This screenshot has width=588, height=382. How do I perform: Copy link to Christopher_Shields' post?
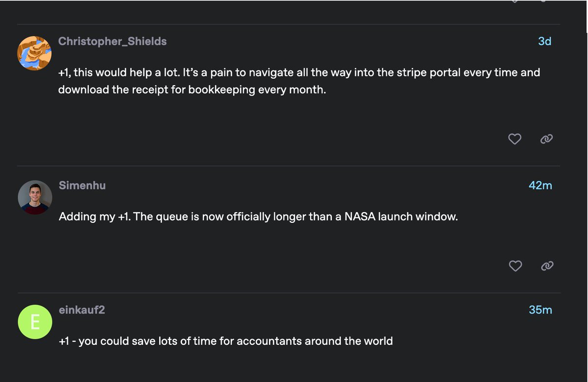coord(546,139)
